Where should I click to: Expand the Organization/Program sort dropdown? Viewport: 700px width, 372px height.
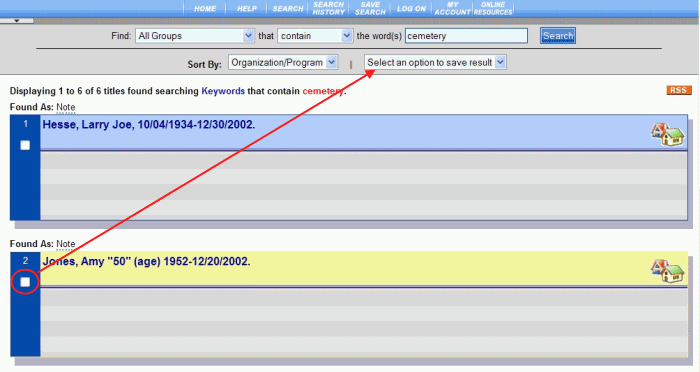coord(283,63)
